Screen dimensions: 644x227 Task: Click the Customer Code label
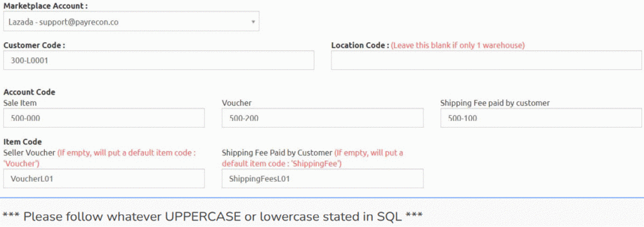[x=34, y=45]
